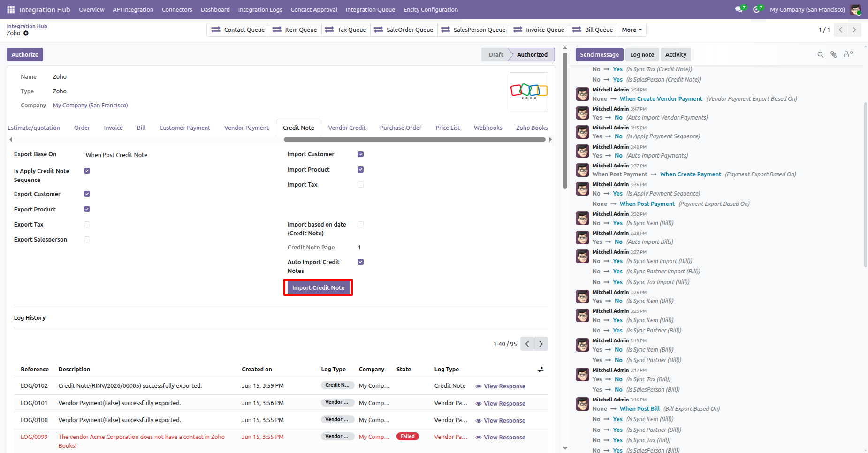Screen dimensions: 868x453
Task: Switch to the Customer Payment tab
Action: pyautogui.click(x=185, y=128)
